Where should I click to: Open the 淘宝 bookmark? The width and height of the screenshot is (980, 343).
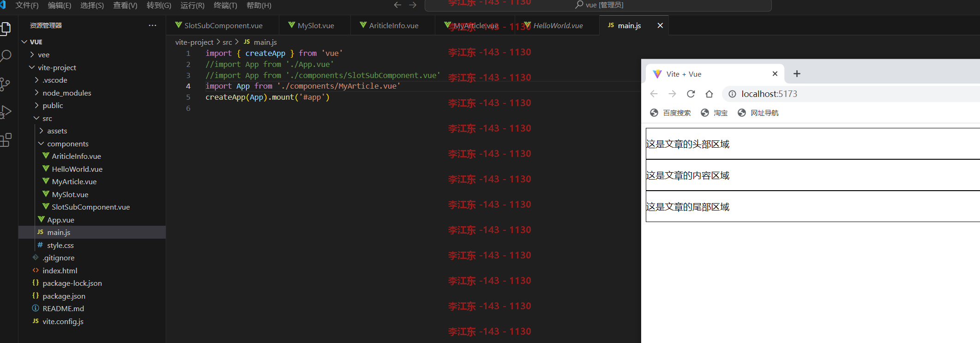[714, 113]
